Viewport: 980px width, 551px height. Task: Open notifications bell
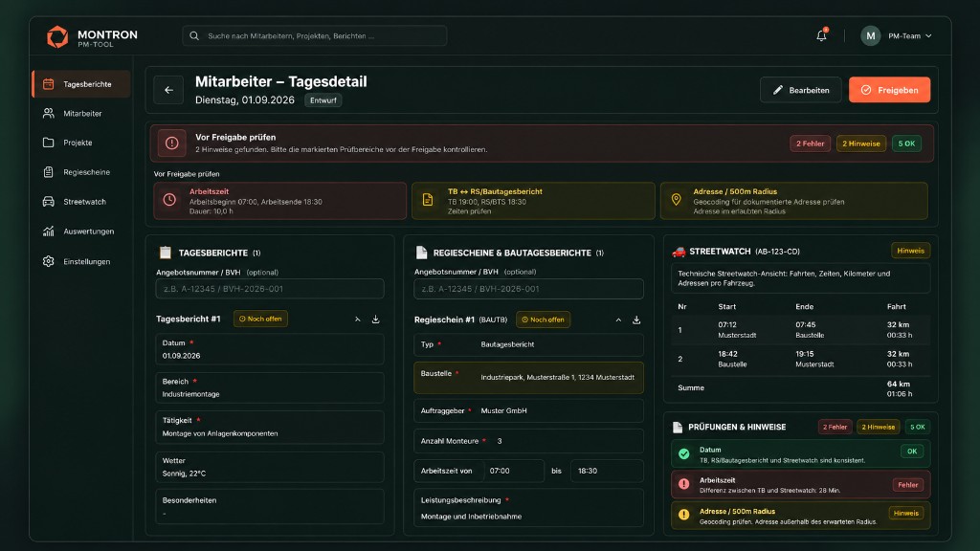point(821,35)
